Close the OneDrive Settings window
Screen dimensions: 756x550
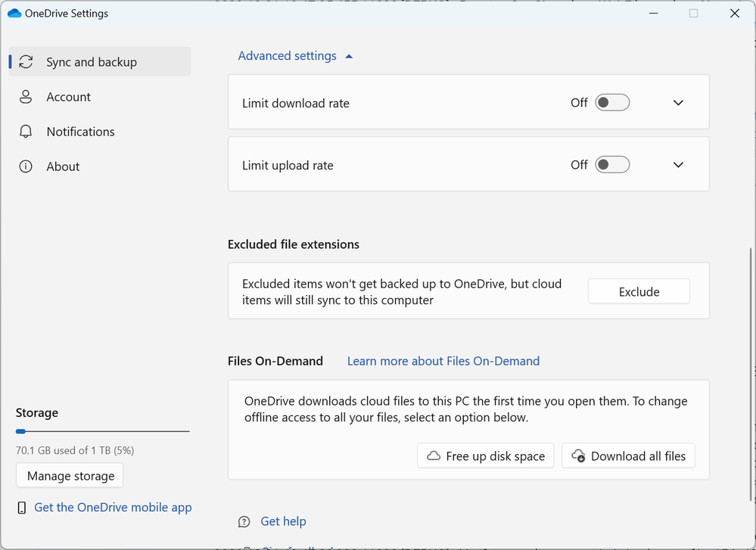pyautogui.click(x=734, y=13)
